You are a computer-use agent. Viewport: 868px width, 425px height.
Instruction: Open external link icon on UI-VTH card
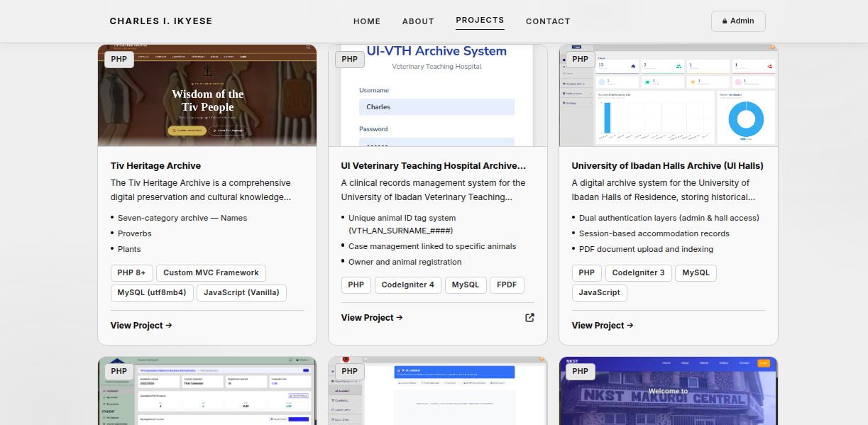pos(529,318)
